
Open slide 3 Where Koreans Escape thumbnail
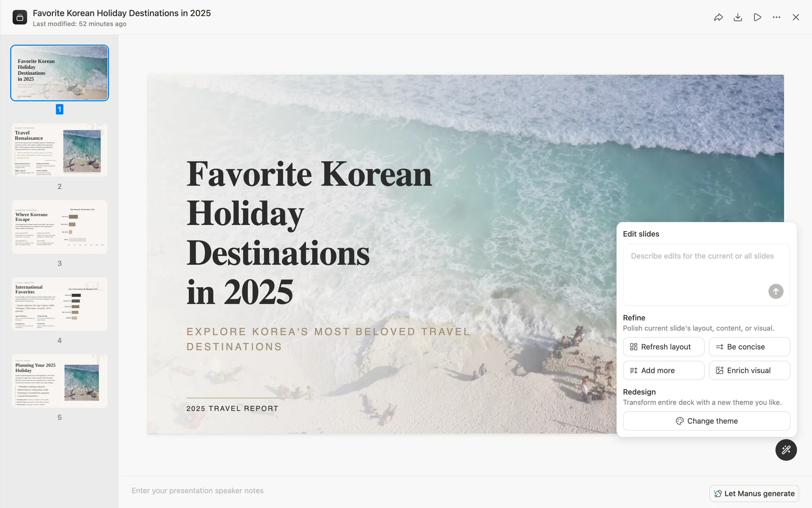tap(60, 227)
